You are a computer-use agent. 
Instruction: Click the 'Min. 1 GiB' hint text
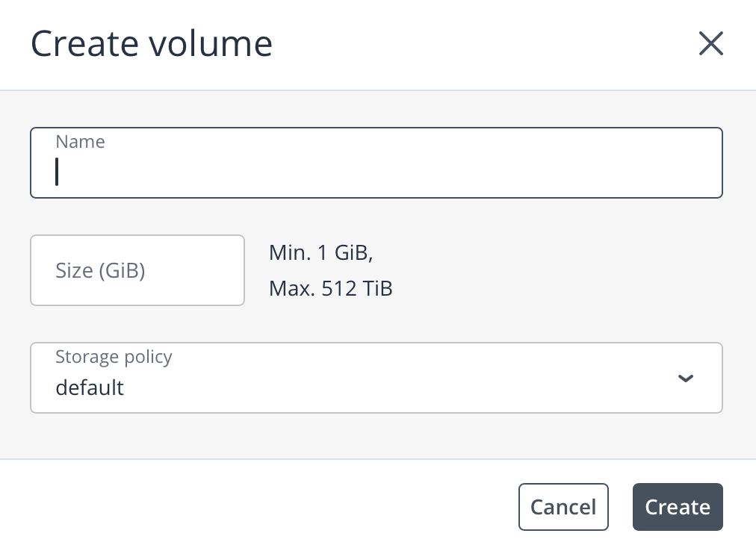pyautogui.click(x=320, y=253)
